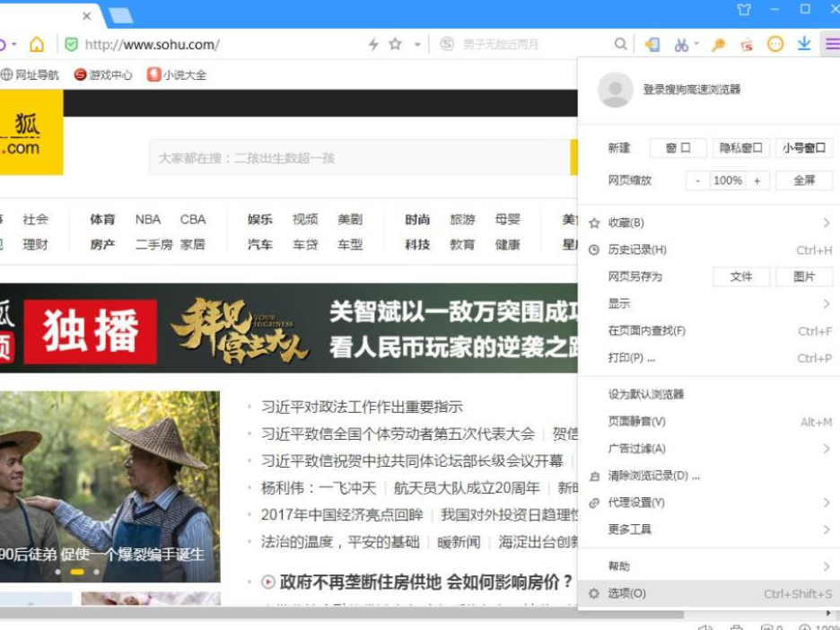Image resolution: width=840 pixels, height=630 pixels.
Task: Close the purple hamburger main menu icon
Action: [x=831, y=44]
